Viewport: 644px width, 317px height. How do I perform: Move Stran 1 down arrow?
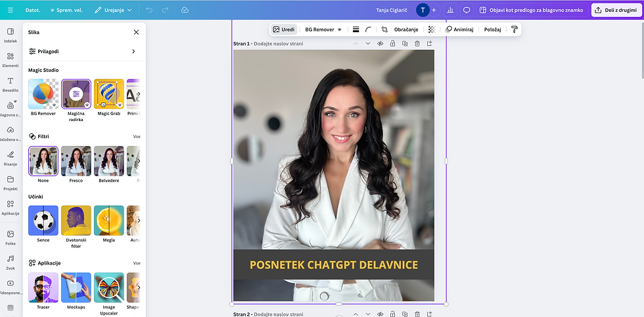pyautogui.click(x=368, y=43)
